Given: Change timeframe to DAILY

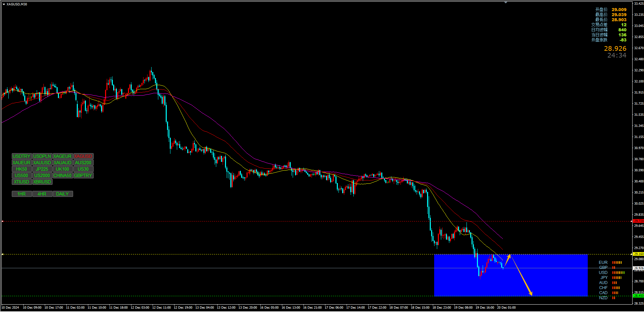Looking at the screenshot, I should point(63,194).
